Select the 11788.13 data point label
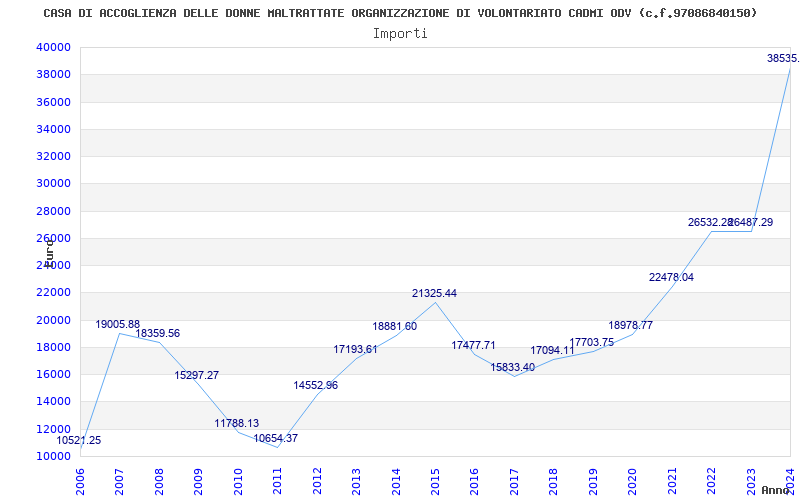800x500 pixels. pos(236,423)
